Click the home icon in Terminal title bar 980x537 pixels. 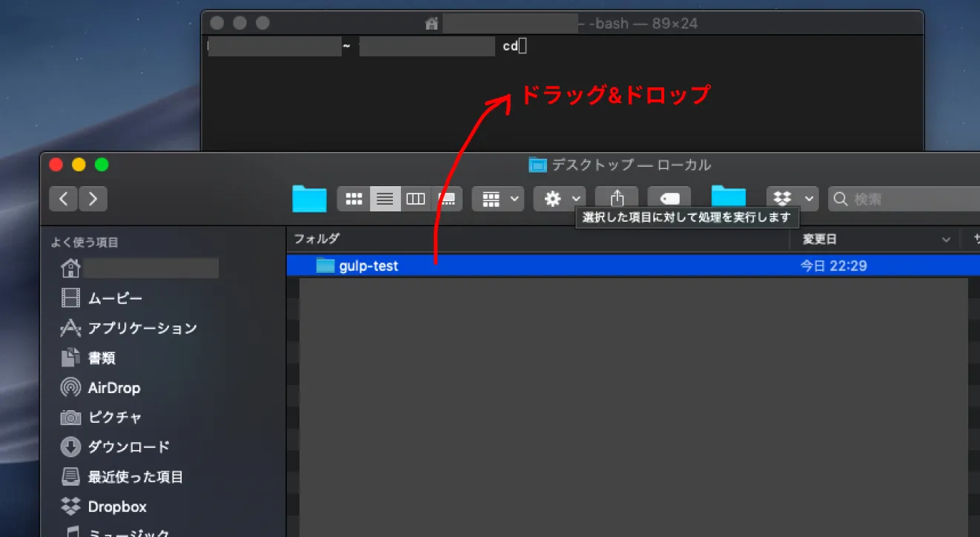point(432,24)
